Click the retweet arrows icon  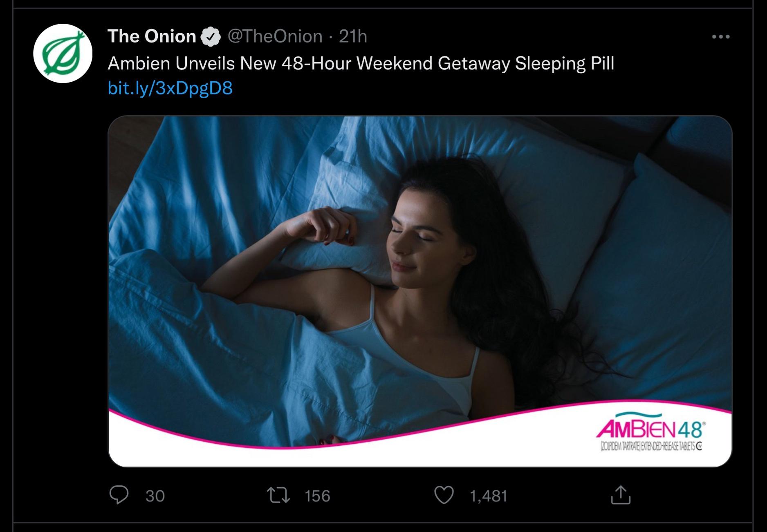278,496
